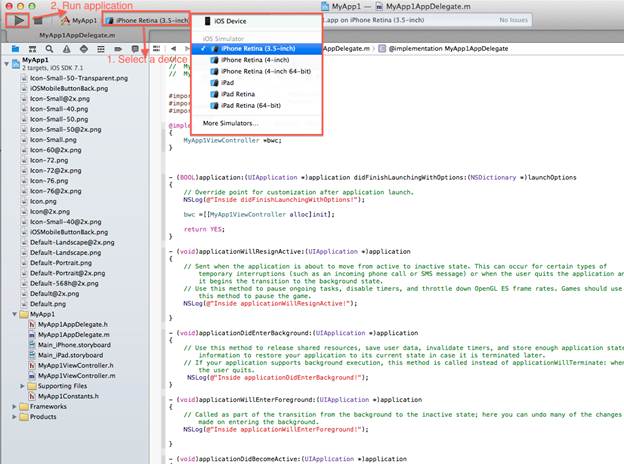Select the MyApp1 project file icon
This screenshot has height=464, width=624.
click(16, 63)
